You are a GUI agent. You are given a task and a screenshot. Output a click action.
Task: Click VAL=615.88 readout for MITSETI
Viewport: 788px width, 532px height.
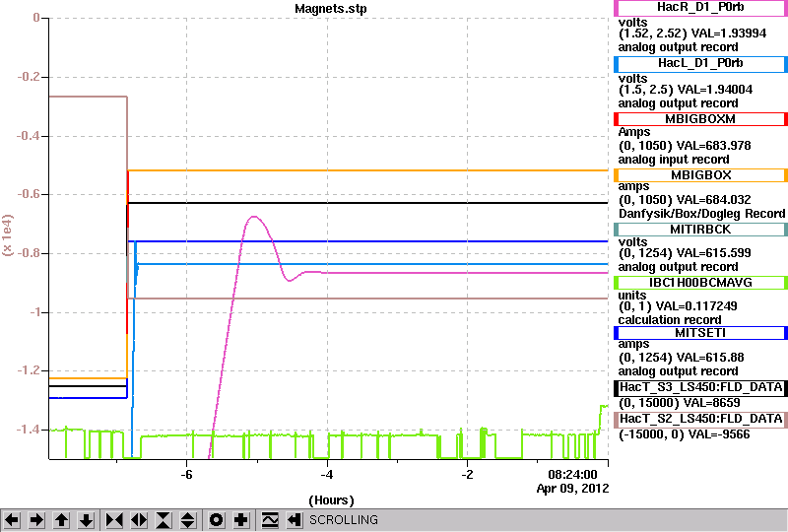710,358
